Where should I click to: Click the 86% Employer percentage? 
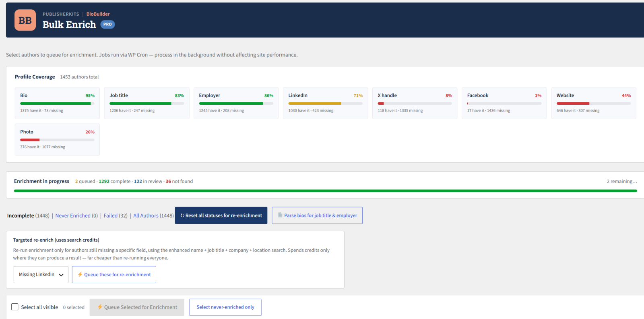(268, 95)
